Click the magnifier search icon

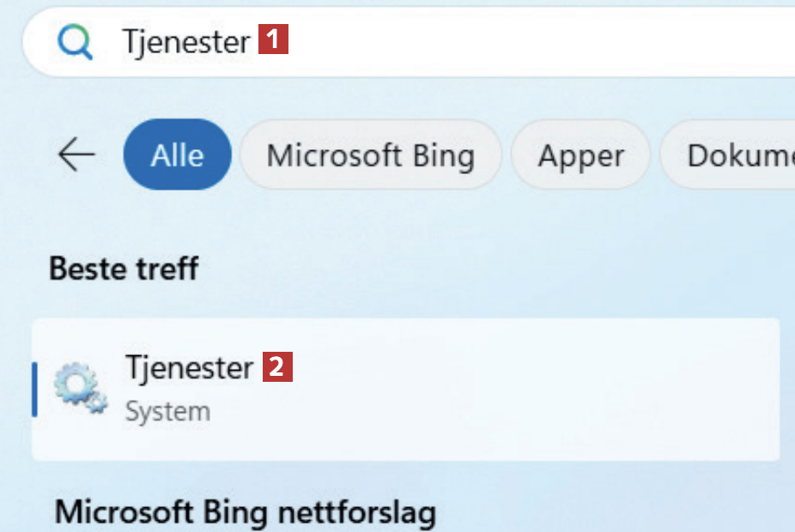point(75,41)
